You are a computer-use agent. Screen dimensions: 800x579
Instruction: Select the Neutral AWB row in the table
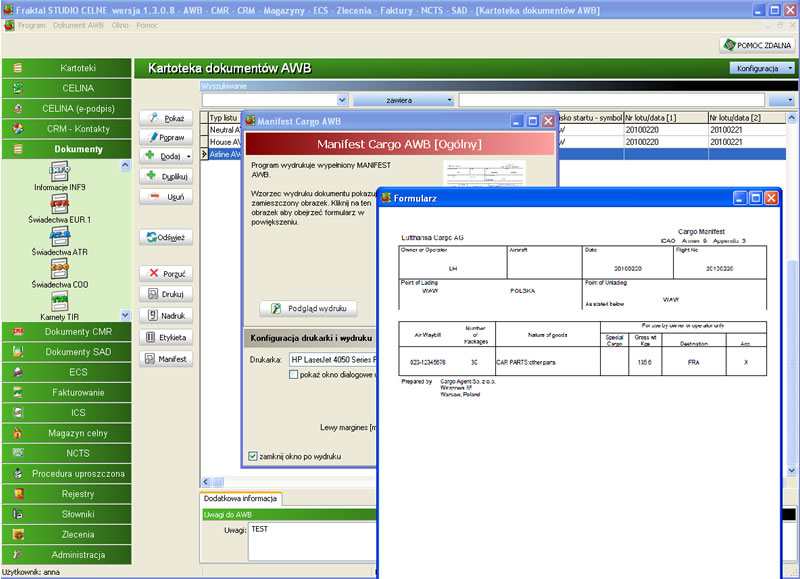point(224,130)
